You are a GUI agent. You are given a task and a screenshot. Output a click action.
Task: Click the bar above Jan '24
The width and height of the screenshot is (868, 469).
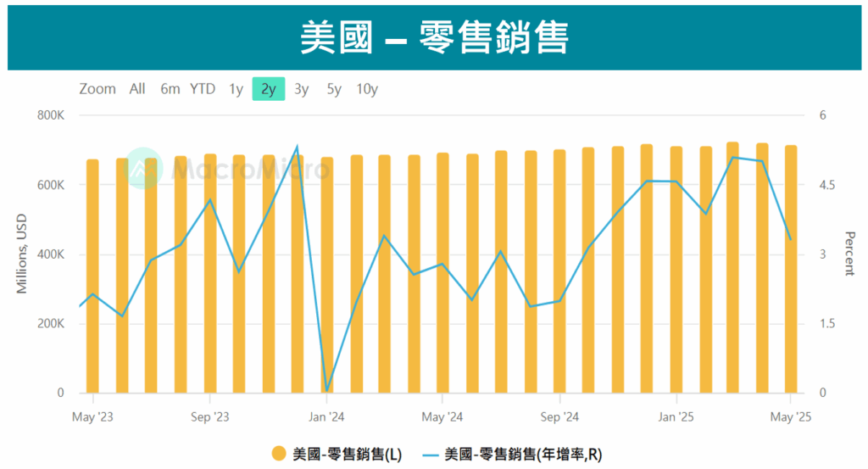click(326, 275)
